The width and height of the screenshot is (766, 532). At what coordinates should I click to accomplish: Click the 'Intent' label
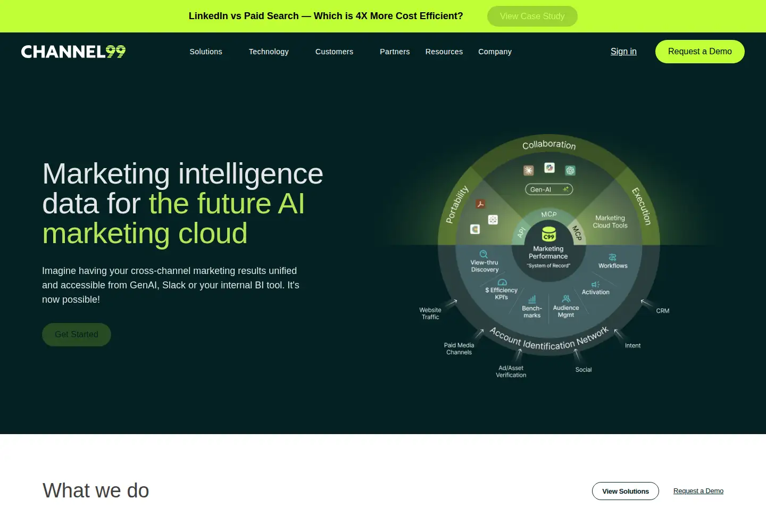[x=632, y=346]
